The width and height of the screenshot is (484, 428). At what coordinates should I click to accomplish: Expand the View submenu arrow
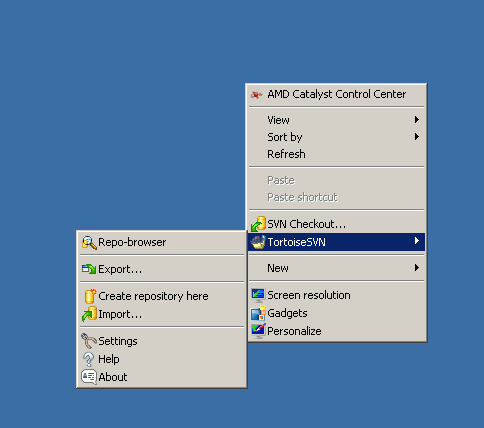point(417,119)
